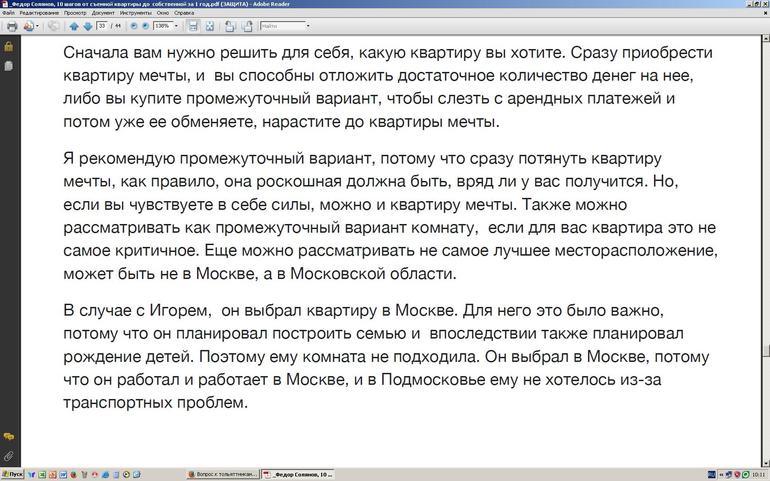
Task: Click the second rotate/page icon before the Find field
Action: [x=247, y=26]
